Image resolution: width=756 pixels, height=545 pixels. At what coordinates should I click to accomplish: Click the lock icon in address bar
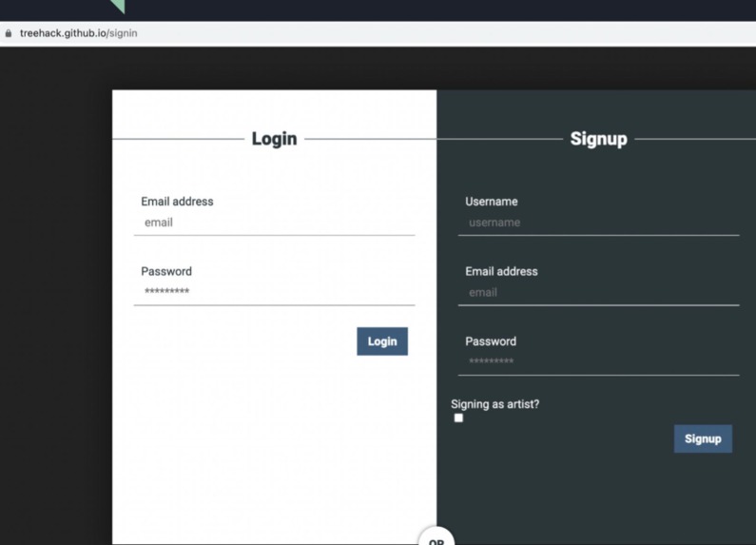click(9, 33)
